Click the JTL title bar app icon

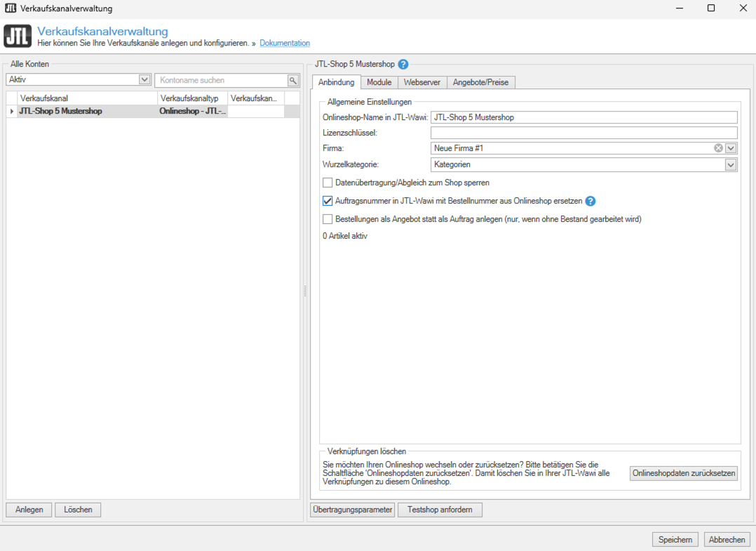[10, 8]
